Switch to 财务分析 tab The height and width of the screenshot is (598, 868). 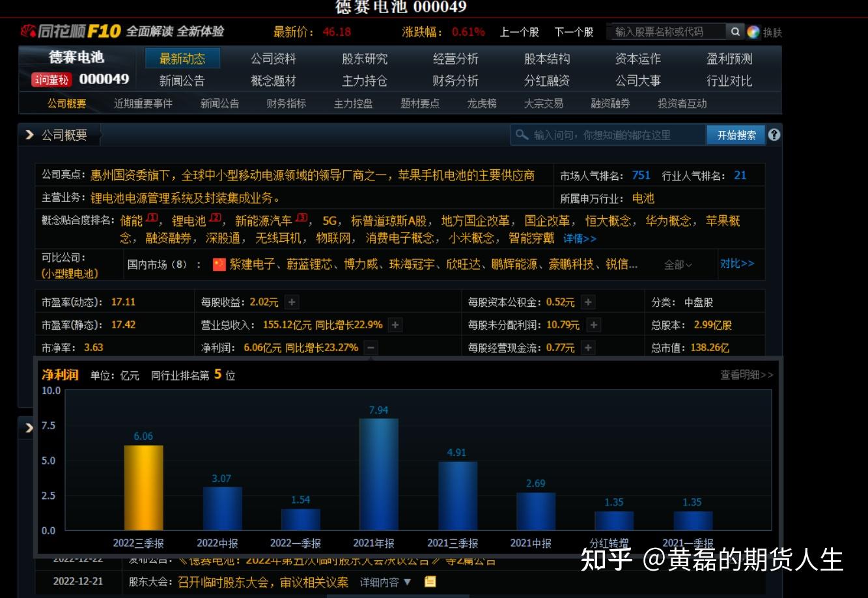456,81
